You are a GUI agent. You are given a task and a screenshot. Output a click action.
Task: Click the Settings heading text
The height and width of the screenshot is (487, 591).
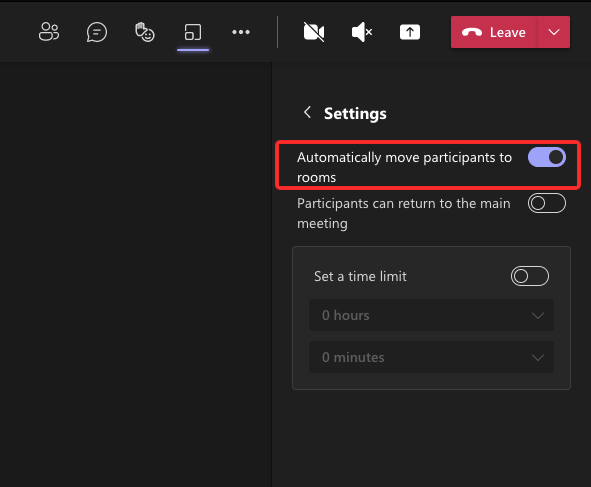(x=355, y=113)
